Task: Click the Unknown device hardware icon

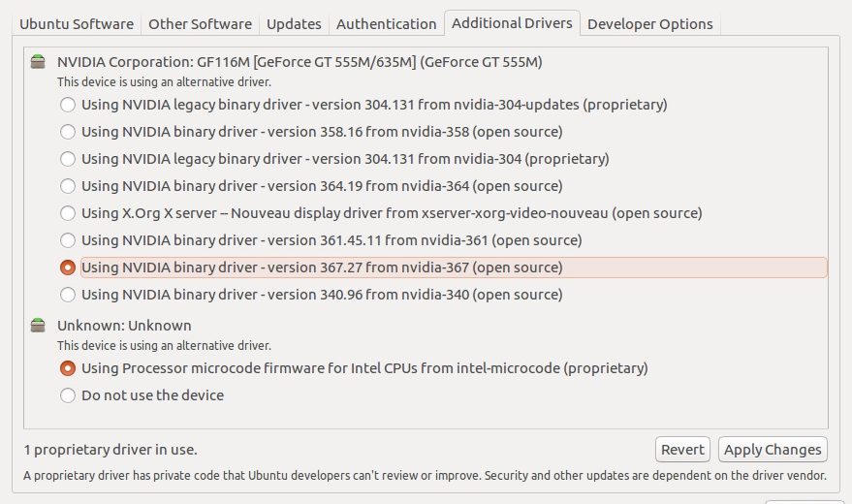Action: (38, 326)
